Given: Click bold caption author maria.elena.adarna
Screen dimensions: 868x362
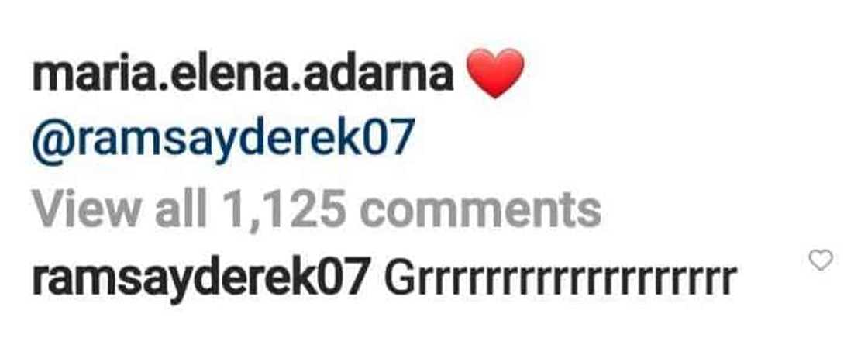Looking at the screenshot, I should pos(243,76).
